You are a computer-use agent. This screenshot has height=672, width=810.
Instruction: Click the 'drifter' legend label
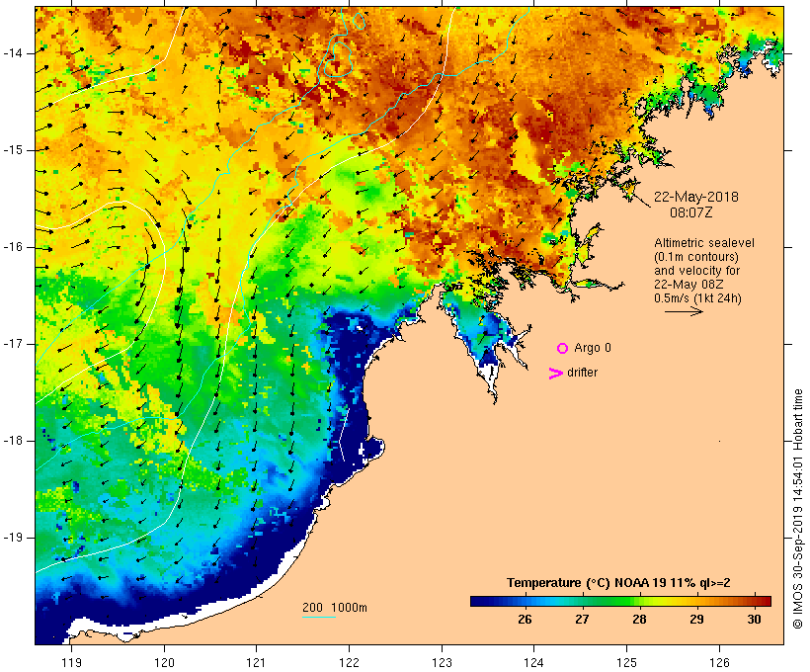[582, 373]
